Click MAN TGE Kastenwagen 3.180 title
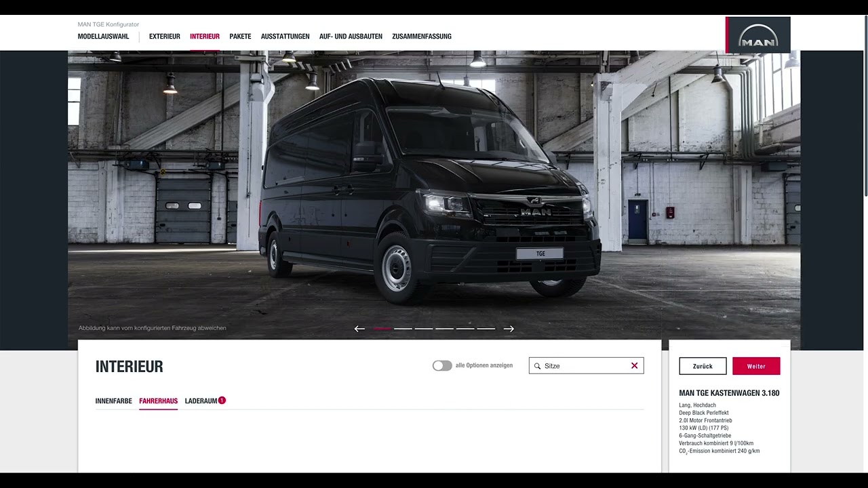 (729, 393)
